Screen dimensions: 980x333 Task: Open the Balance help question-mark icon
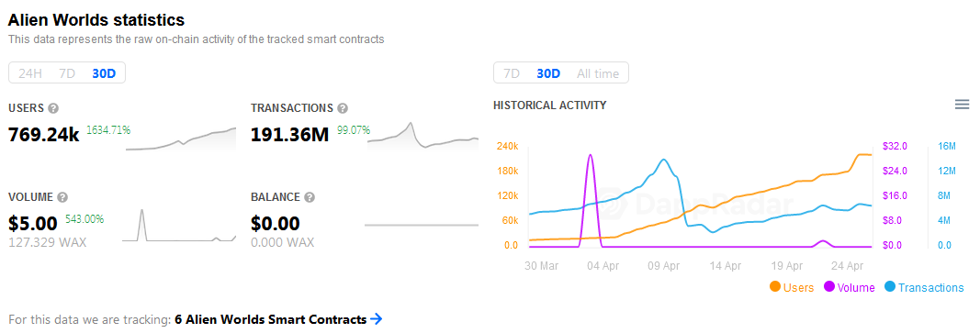310,197
